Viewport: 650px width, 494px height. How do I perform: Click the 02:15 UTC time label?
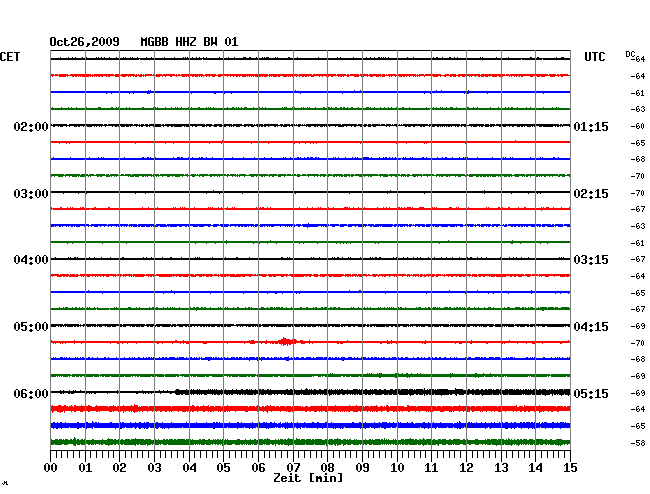click(591, 194)
